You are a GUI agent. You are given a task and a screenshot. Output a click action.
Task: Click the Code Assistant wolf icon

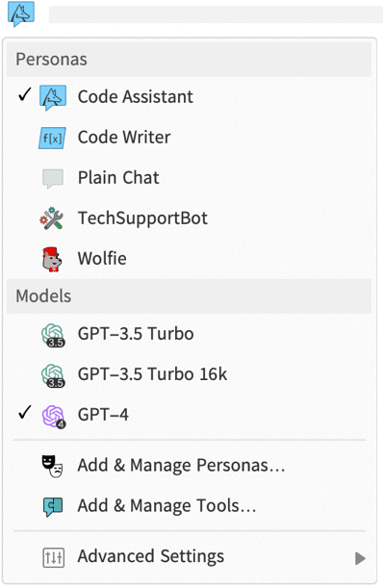53,97
